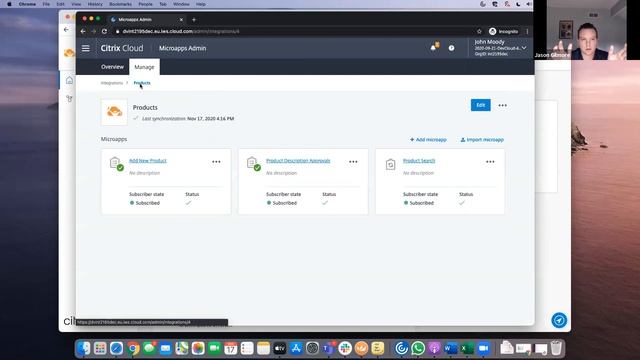Click the Product Search card icon

click(x=391, y=164)
